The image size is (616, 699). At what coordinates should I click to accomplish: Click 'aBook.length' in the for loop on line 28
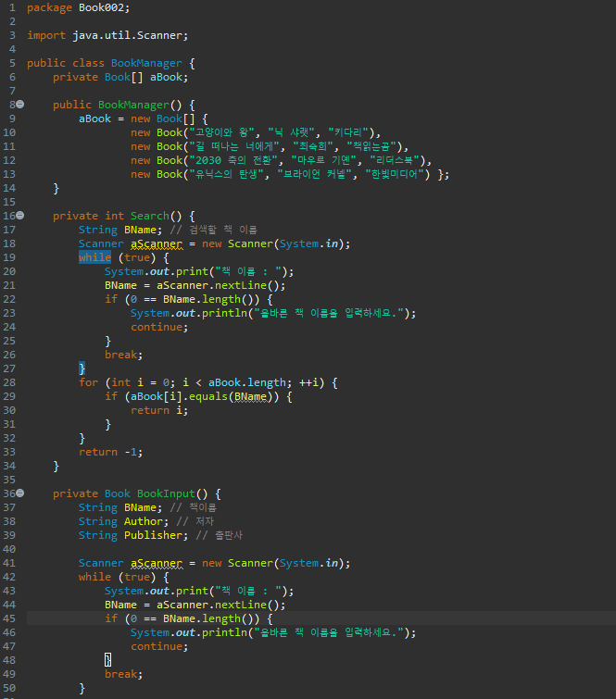tap(247, 382)
